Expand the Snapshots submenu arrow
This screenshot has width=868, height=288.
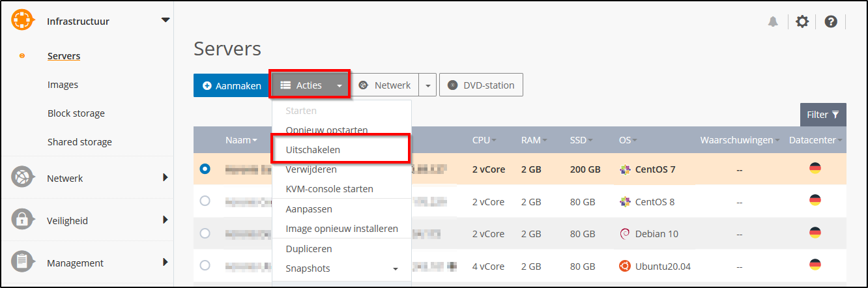(x=395, y=269)
